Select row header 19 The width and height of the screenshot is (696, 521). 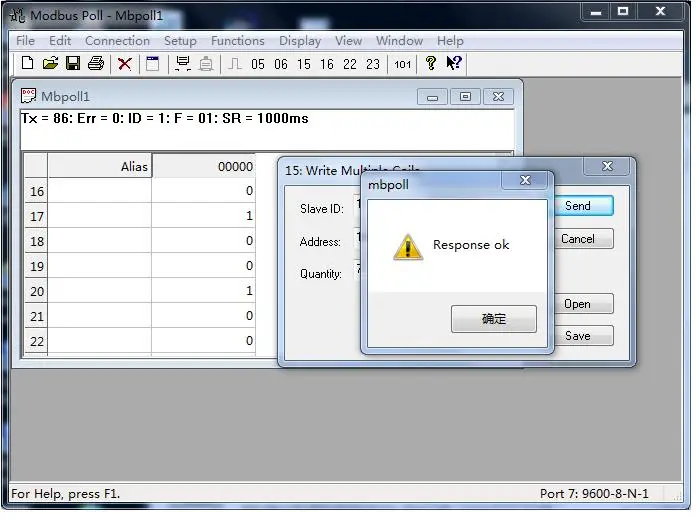pos(36,266)
